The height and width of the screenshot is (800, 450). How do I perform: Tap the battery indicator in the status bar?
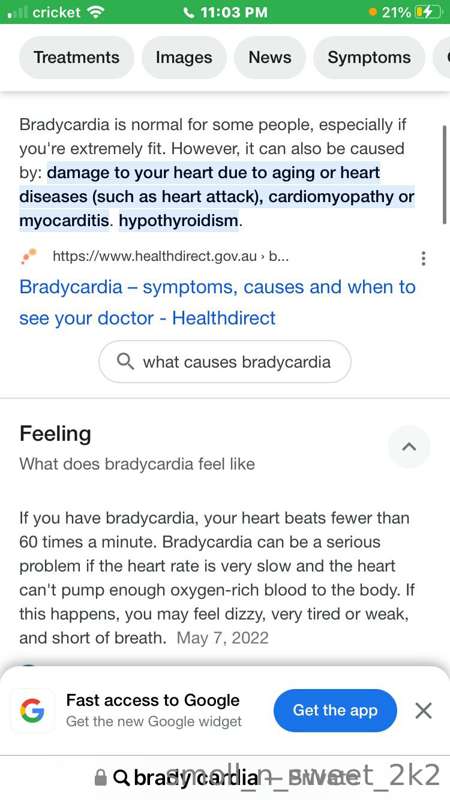point(429,12)
